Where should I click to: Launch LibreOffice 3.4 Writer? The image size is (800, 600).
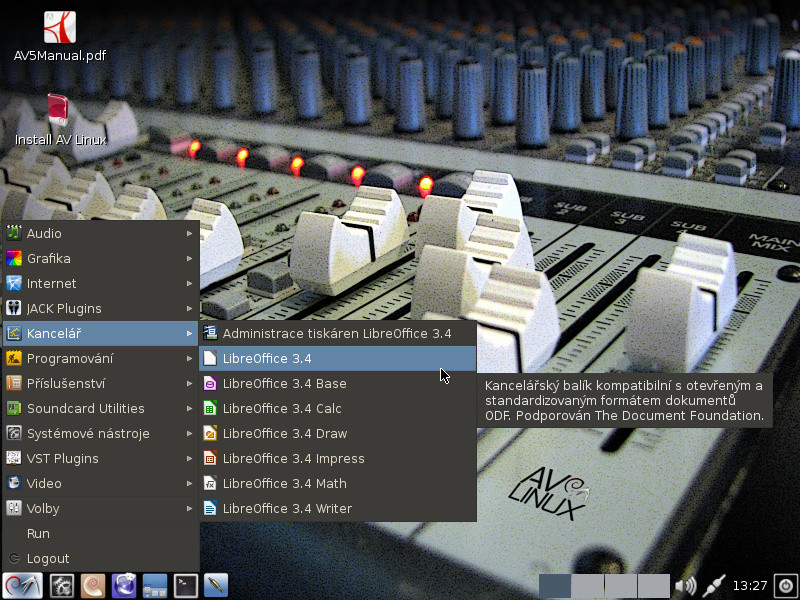coord(287,508)
